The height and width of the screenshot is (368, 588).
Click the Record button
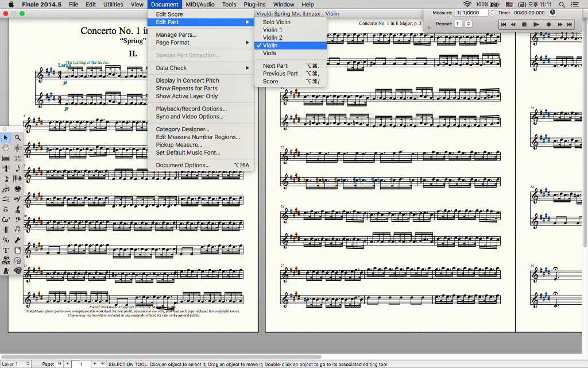[548, 25]
